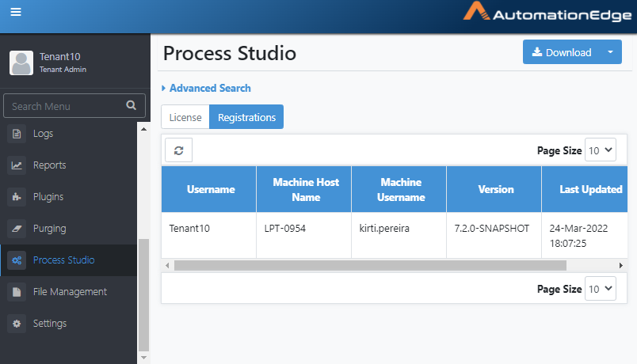Image resolution: width=637 pixels, height=364 pixels.
Task: Select the LPT-0954 host name cell
Action: 304,235
